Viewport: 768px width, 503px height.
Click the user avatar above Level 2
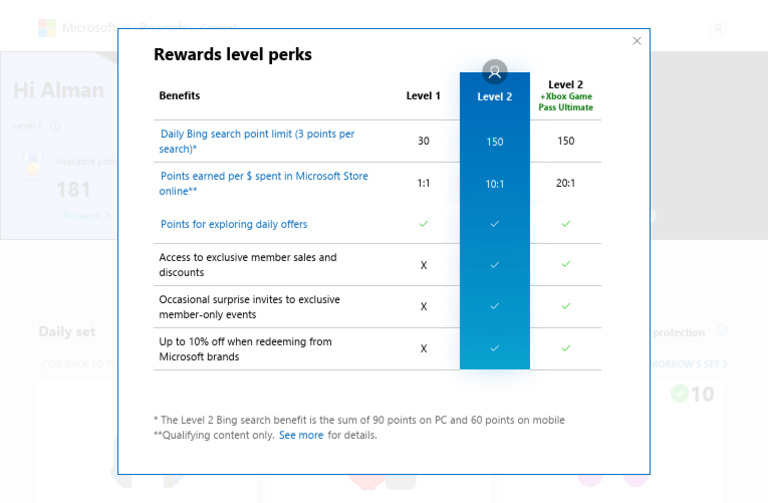tap(494, 72)
